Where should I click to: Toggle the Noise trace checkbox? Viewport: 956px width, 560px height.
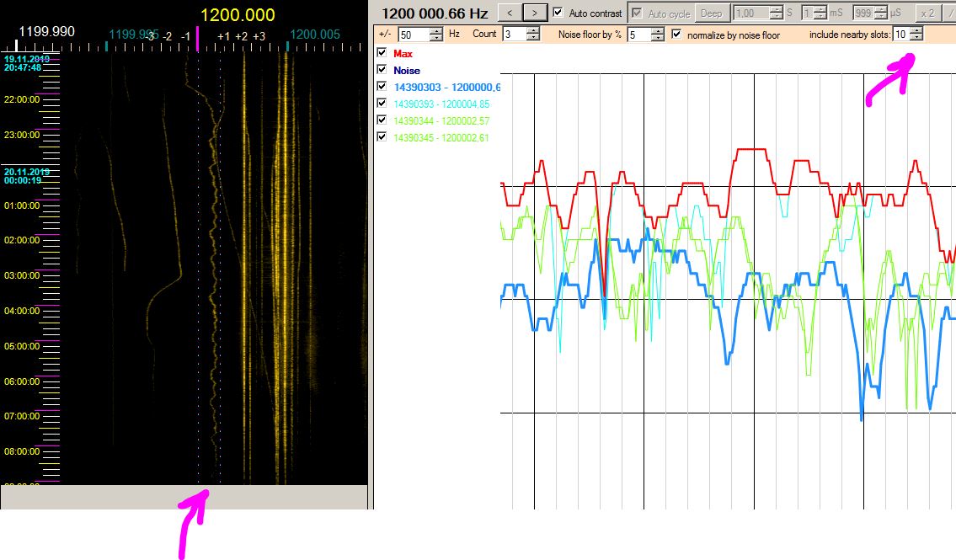pyautogui.click(x=382, y=69)
